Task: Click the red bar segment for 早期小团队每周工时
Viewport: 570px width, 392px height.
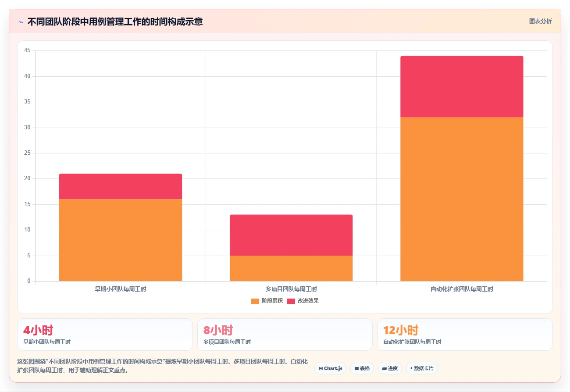Action: point(121,186)
